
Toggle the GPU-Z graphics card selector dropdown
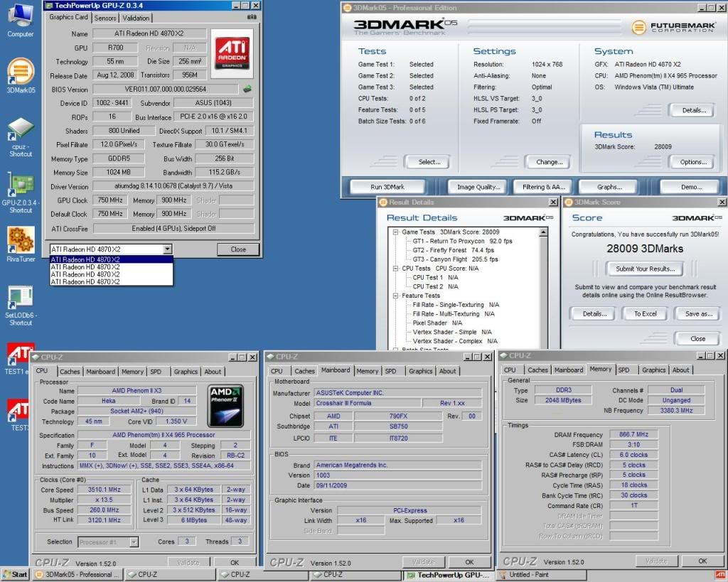coord(167,249)
